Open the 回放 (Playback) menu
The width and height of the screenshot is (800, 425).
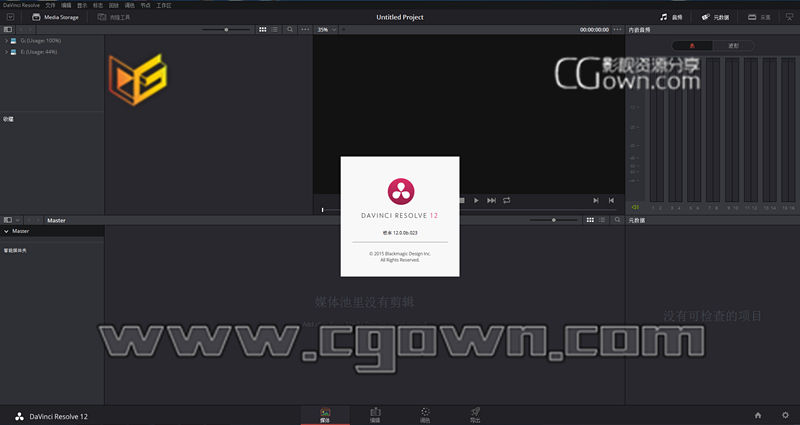(114, 5)
